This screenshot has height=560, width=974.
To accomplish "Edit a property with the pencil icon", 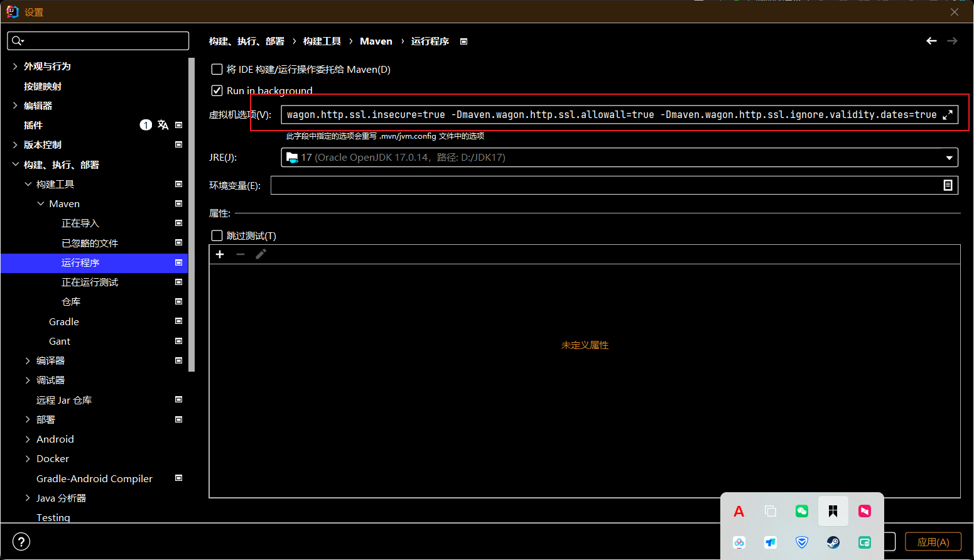I will (x=261, y=254).
